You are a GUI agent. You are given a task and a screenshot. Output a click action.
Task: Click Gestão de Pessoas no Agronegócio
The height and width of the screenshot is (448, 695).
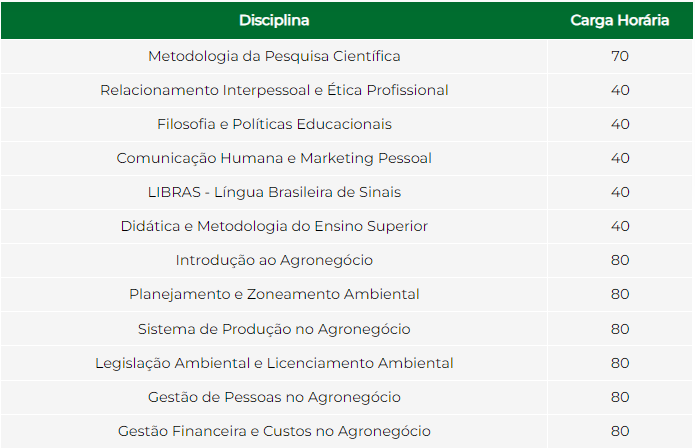pyautogui.click(x=274, y=397)
